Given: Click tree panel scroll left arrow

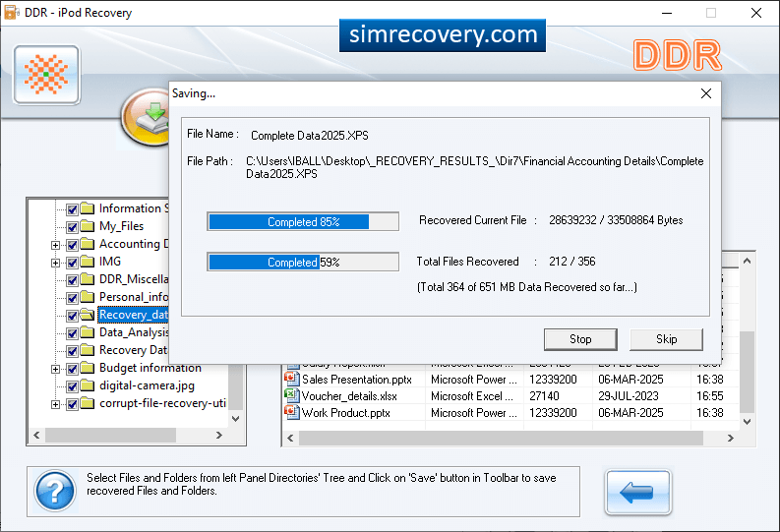Looking at the screenshot, I should pyautogui.click(x=36, y=435).
